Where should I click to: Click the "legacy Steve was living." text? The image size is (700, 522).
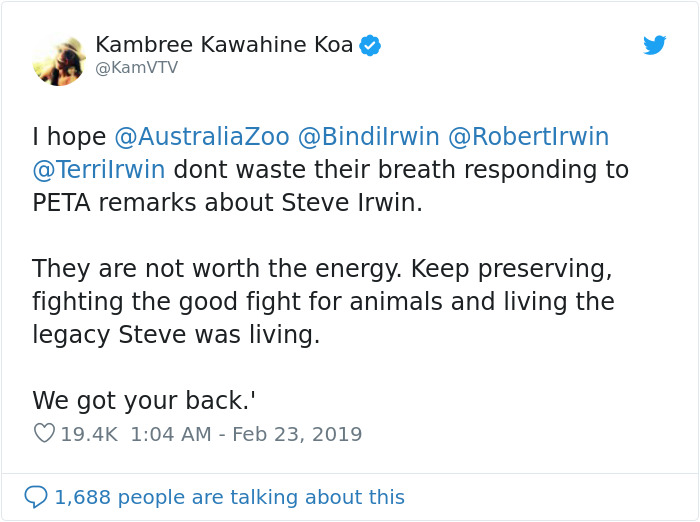pos(176,334)
